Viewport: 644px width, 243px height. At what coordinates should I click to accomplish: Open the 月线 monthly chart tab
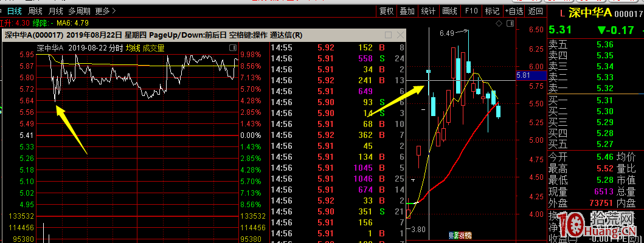(55, 12)
